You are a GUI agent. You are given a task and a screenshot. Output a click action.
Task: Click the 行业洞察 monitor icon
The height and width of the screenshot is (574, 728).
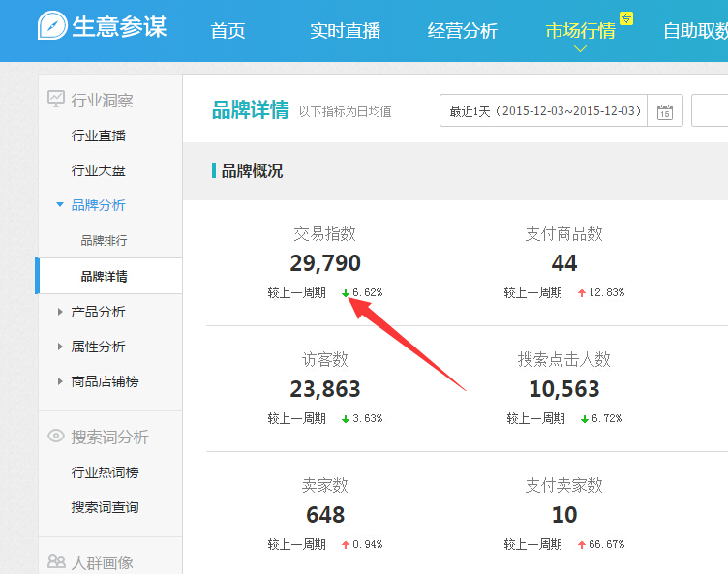(56, 99)
